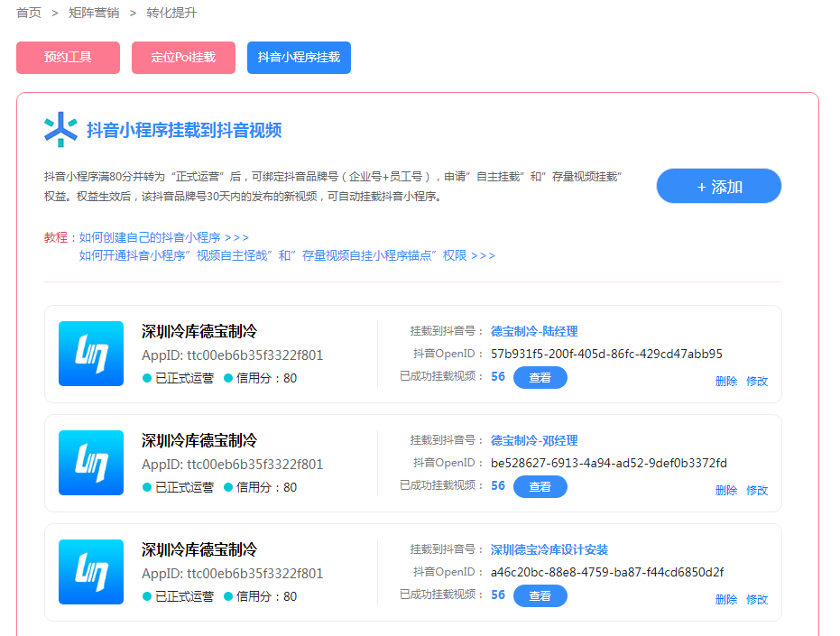The width and height of the screenshot is (840, 636).
Task: Open the 深圳德宝冷库设计安装 account link
Action: (549, 549)
